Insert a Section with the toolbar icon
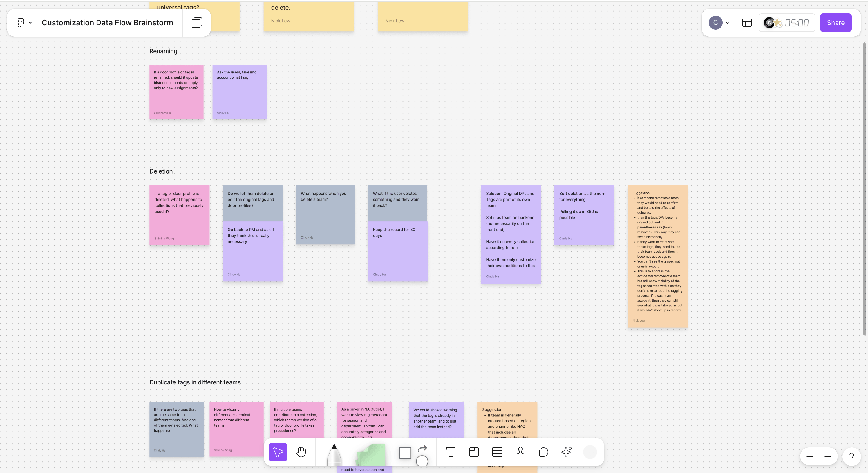 click(474, 452)
